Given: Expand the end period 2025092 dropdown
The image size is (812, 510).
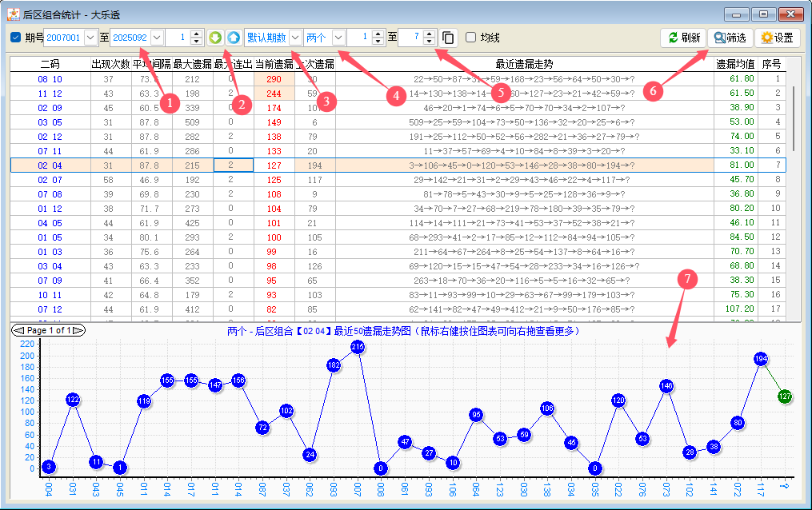Looking at the screenshot, I should pyautogui.click(x=157, y=38).
